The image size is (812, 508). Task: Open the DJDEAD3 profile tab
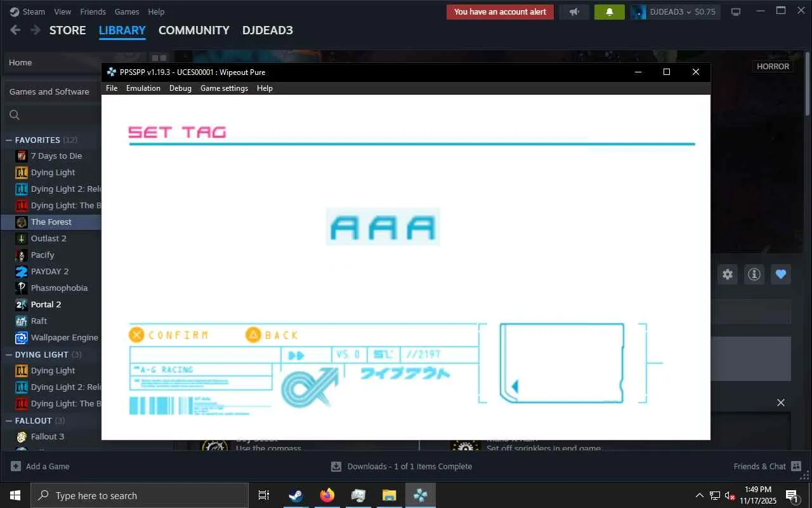coord(268,30)
